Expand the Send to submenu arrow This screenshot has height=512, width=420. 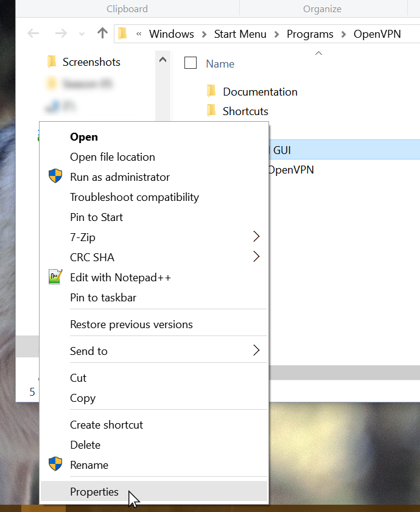click(256, 351)
